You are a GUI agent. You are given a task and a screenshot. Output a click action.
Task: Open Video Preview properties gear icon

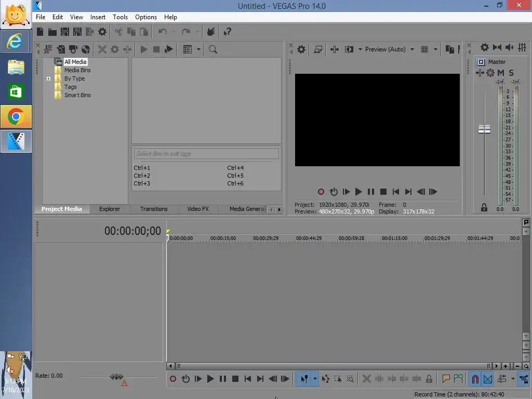point(301,49)
